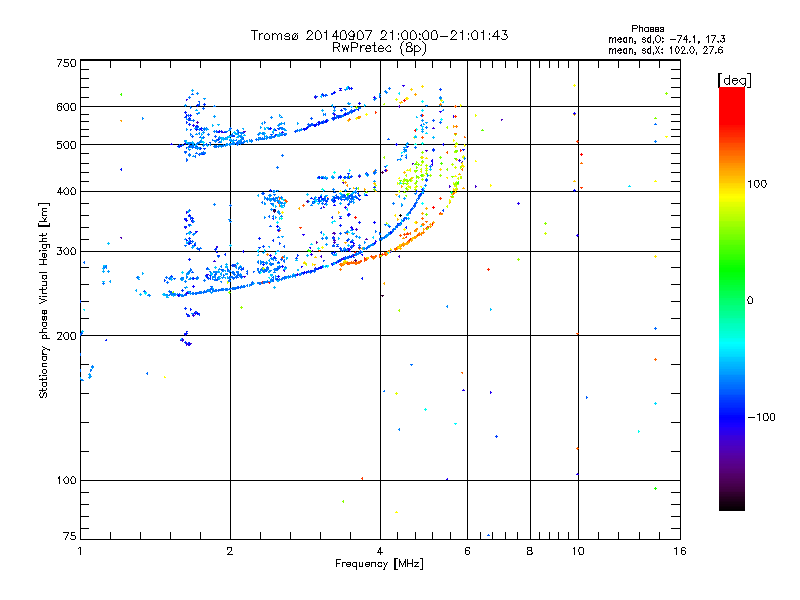Viewport: 800px width, 600px height.
Task: Click the 'Frequency [MHz]' axis title
Action: coord(379,564)
